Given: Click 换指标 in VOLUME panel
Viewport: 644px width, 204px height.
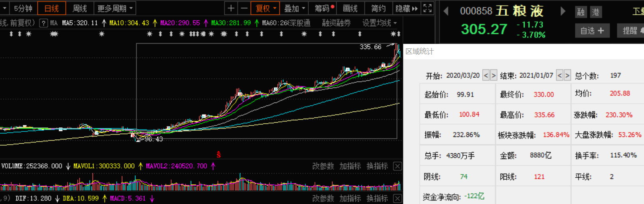Looking at the screenshot, I should coord(377,166).
